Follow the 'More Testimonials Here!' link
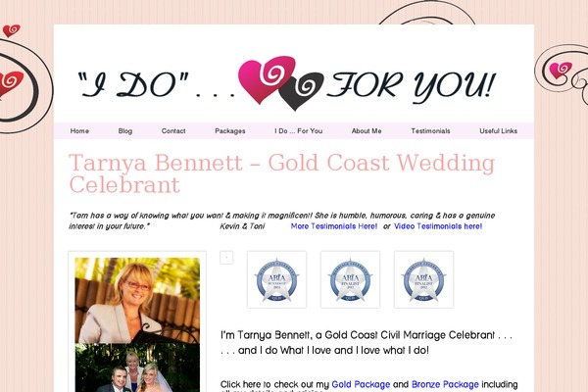Viewport: 588px width, 392px height. click(334, 226)
